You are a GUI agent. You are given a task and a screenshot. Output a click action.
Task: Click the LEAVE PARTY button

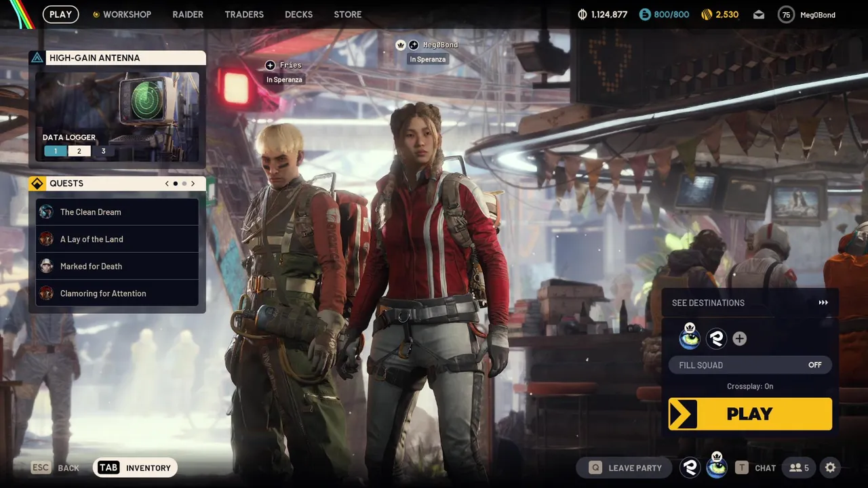(x=624, y=468)
